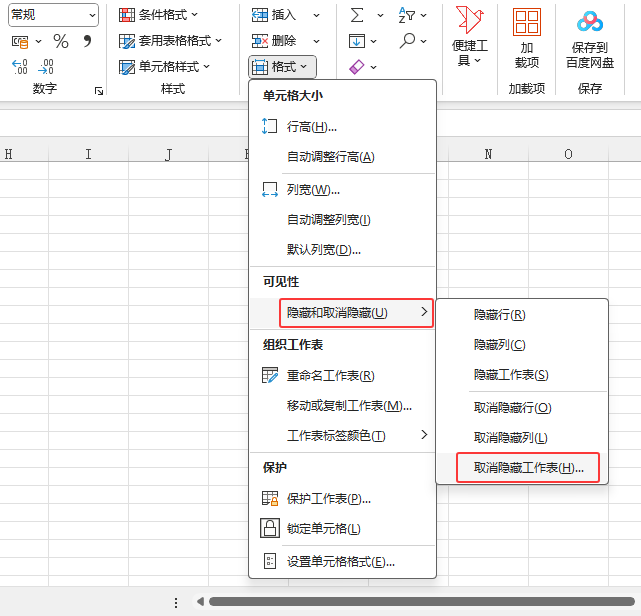Image resolution: width=641 pixels, height=616 pixels.
Task: Click the 插入 insert cells button
Action: [x=273, y=15]
